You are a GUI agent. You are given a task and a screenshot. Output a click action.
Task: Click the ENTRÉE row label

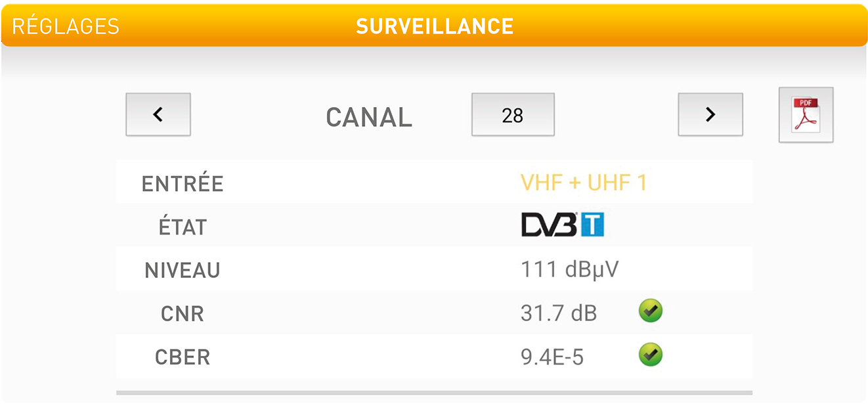click(183, 184)
